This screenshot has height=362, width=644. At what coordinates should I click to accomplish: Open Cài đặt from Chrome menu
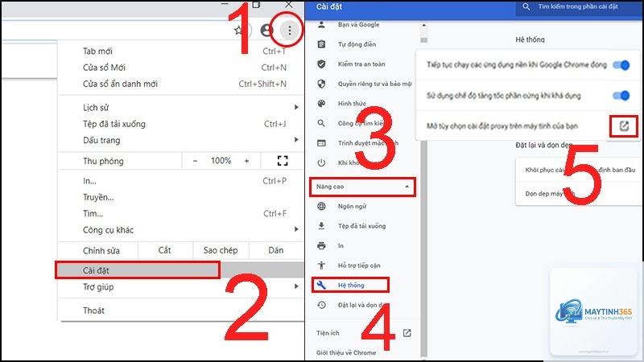tap(180, 270)
